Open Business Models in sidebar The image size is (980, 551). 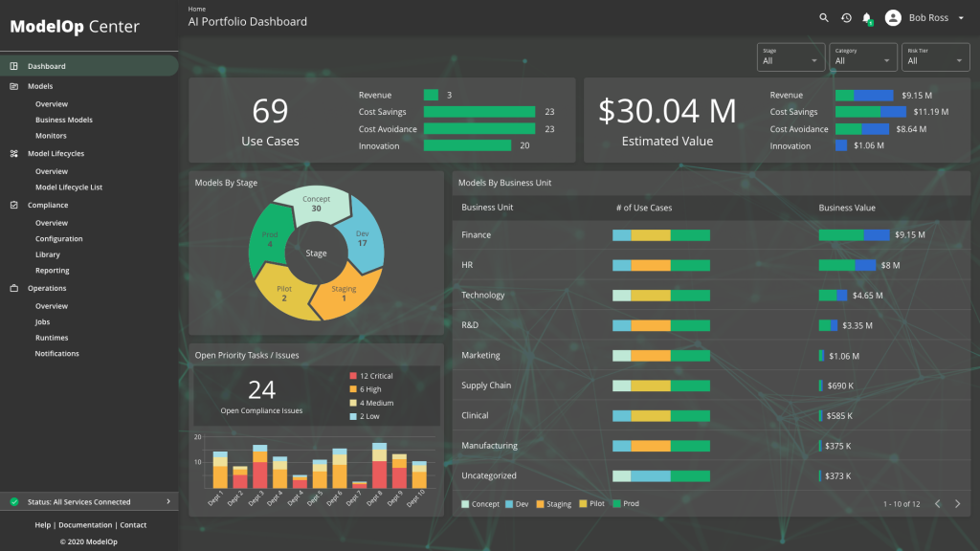[64, 120]
